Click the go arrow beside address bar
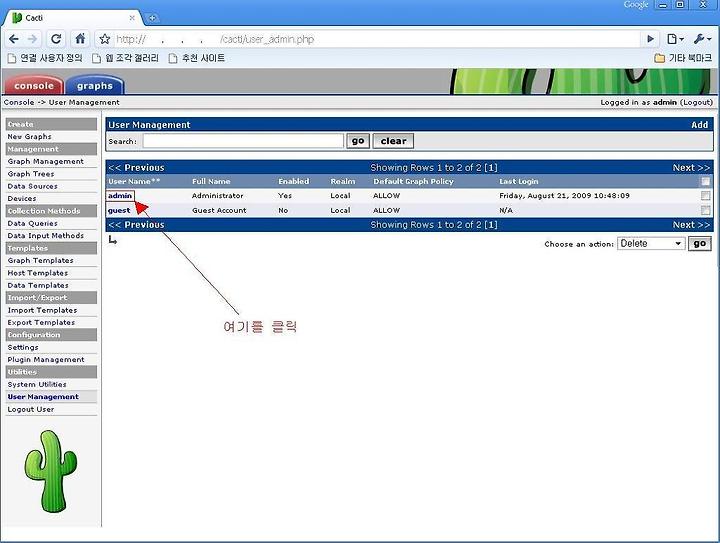Screen dimensions: 720x543 coord(650,39)
